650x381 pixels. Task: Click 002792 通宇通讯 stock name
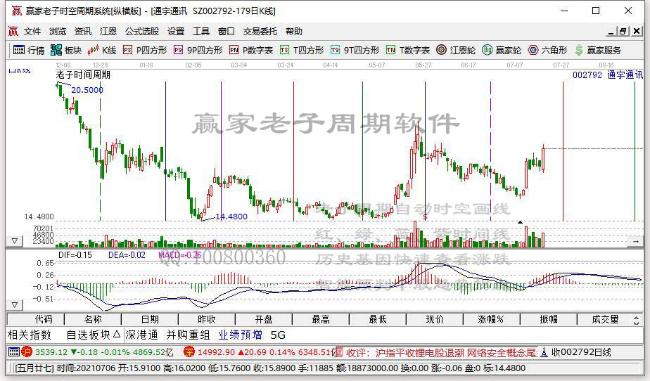[607, 75]
